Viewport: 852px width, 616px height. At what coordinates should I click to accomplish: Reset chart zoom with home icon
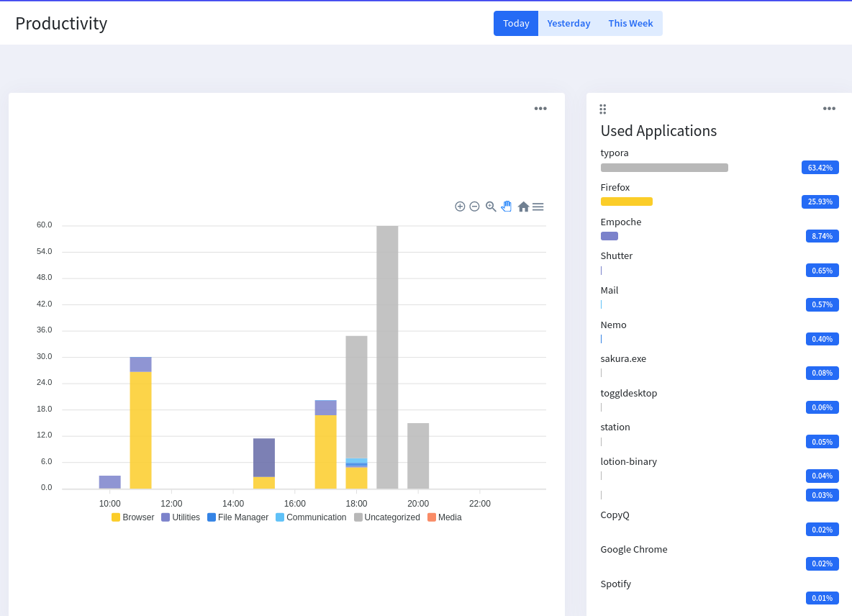(523, 207)
